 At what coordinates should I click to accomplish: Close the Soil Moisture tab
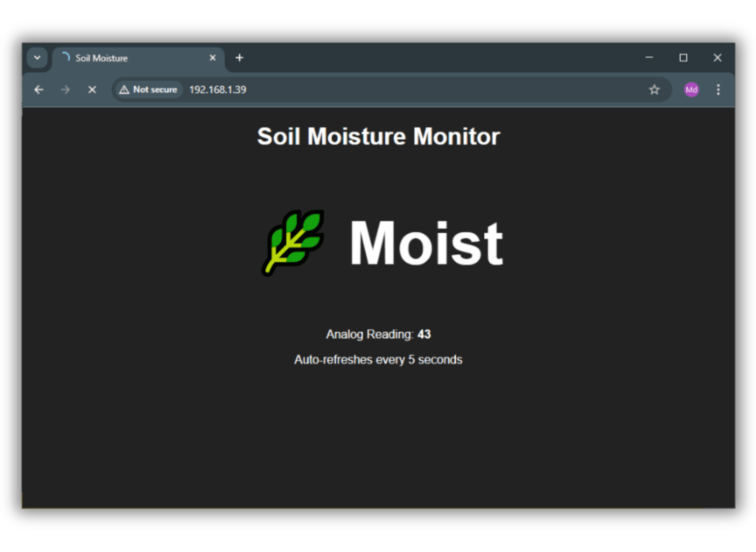pyautogui.click(x=212, y=58)
